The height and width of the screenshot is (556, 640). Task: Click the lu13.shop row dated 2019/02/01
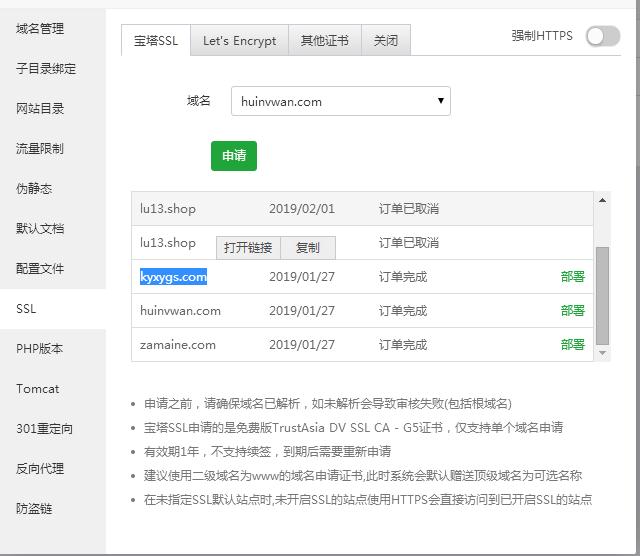[x=362, y=209]
